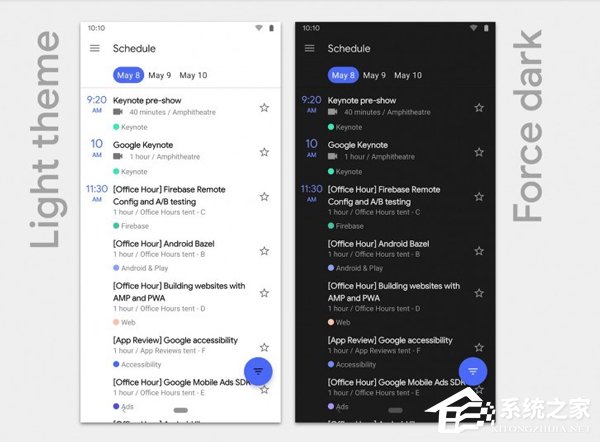
Task: Open hamburger menu in light theme screen
Action: click(95, 48)
